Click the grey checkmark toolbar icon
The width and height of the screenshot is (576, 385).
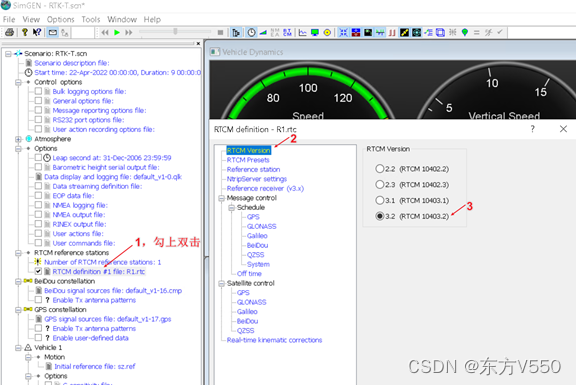500,32
